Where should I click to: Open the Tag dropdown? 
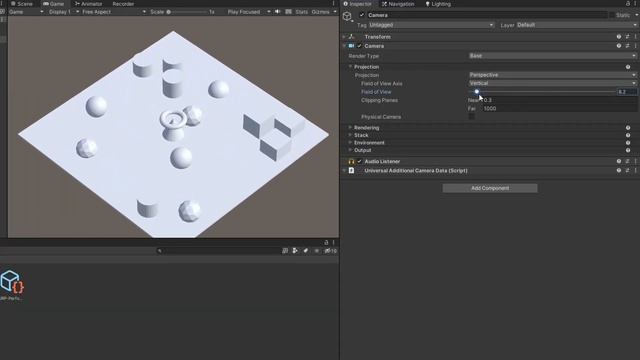click(x=431, y=25)
